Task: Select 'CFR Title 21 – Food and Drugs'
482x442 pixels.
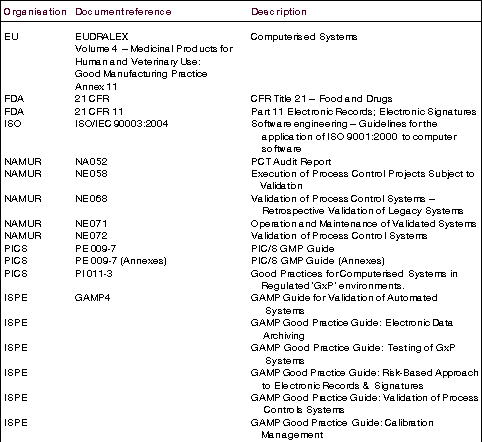Action: pyautogui.click(x=321, y=99)
